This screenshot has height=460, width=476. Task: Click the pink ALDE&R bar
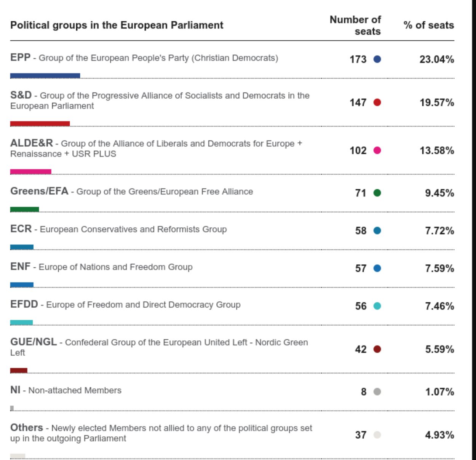tap(31, 172)
